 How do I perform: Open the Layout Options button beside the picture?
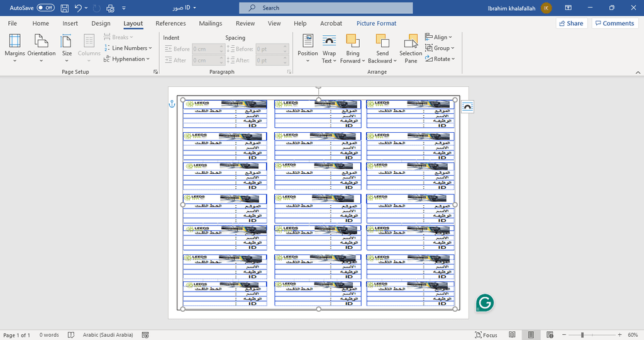pos(467,107)
